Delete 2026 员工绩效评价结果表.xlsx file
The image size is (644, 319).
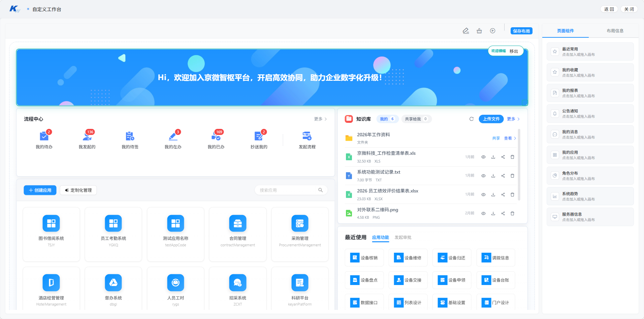512,194
